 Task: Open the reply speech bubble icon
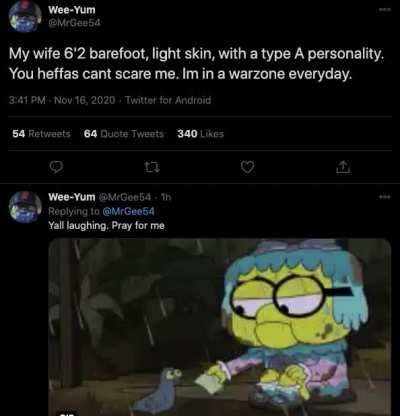(56, 167)
